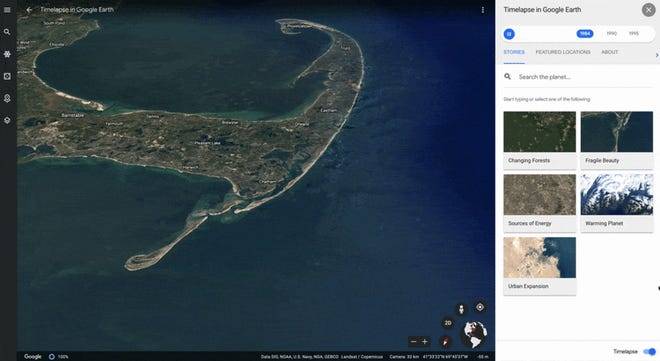This screenshot has height=361, width=660.
Task: Click the Google logo in the status bar
Action: tap(32, 356)
